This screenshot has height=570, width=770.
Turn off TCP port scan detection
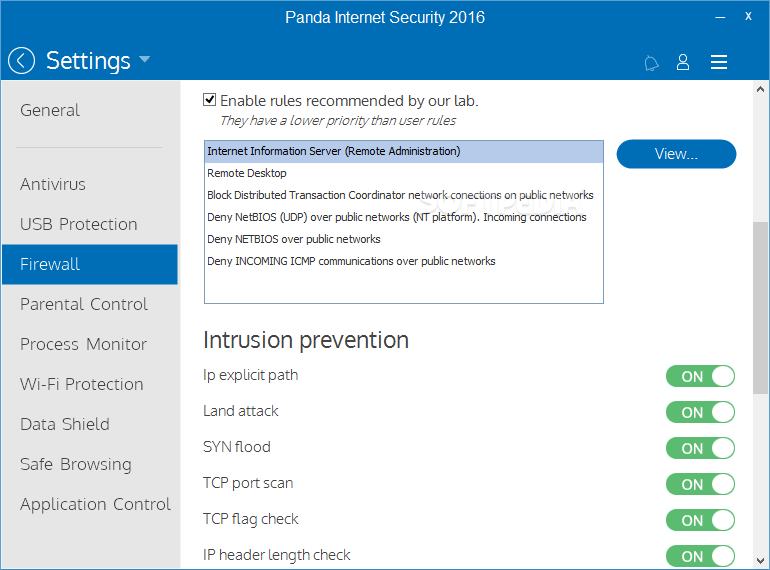coord(700,484)
